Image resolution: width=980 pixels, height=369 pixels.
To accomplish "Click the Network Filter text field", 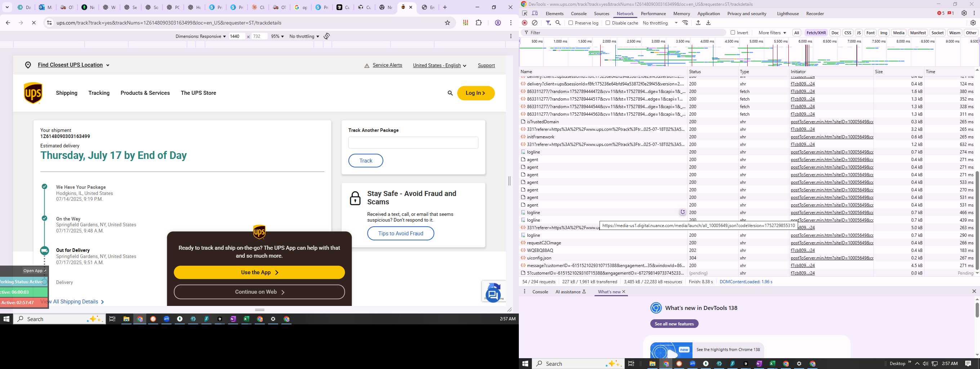I will tap(624, 33).
